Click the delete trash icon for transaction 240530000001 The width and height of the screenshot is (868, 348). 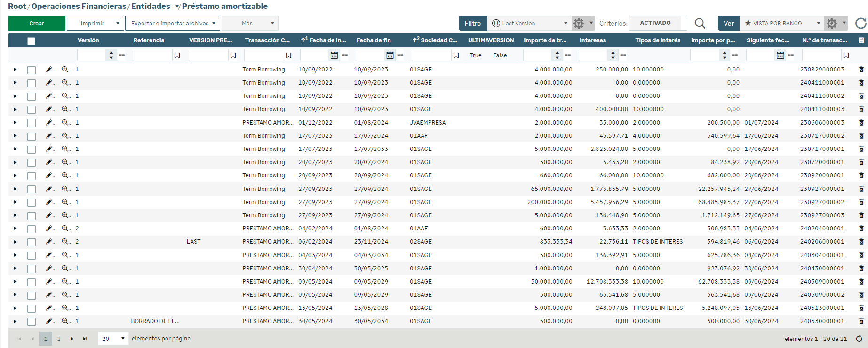pos(861,321)
